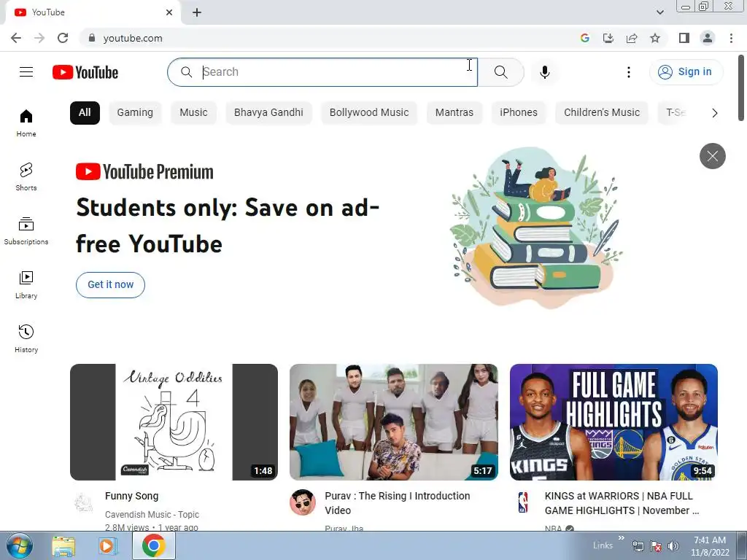Image resolution: width=747 pixels, height=560 pixels.
Task: Open Chrome profile avatar
Action: 708,38
